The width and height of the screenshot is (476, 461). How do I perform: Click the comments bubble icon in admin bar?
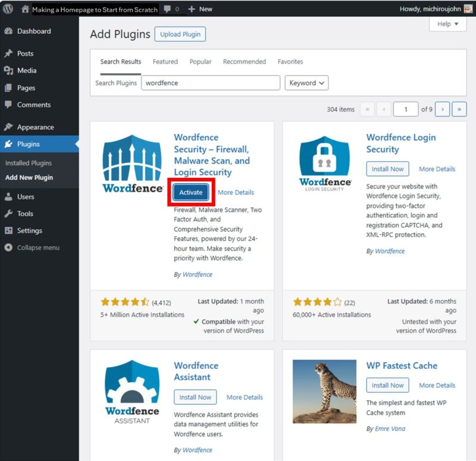(167, 10)
